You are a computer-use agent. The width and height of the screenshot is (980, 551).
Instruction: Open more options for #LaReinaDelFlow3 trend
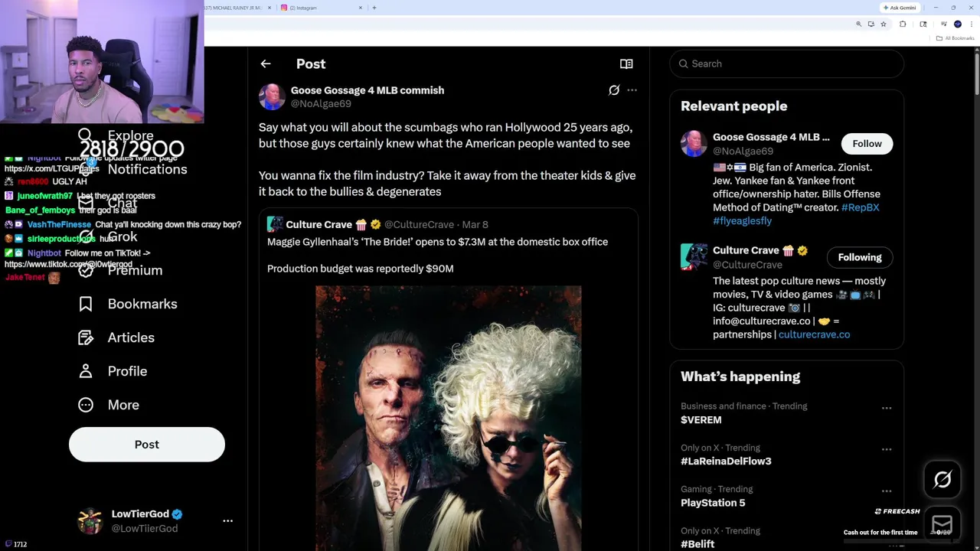click(887, 449)
